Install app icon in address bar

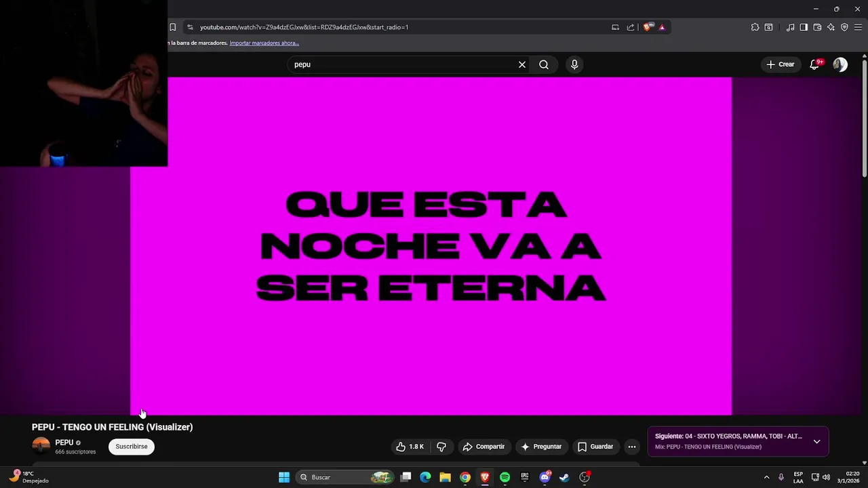tap(615, 27)
